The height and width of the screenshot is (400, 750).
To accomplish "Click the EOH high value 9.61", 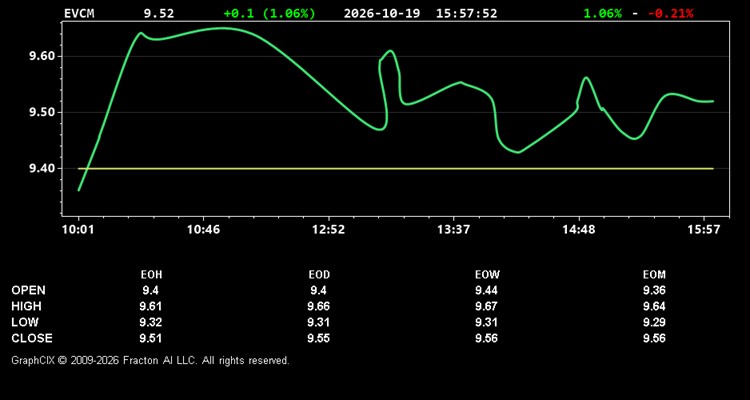I will point(151,306).
